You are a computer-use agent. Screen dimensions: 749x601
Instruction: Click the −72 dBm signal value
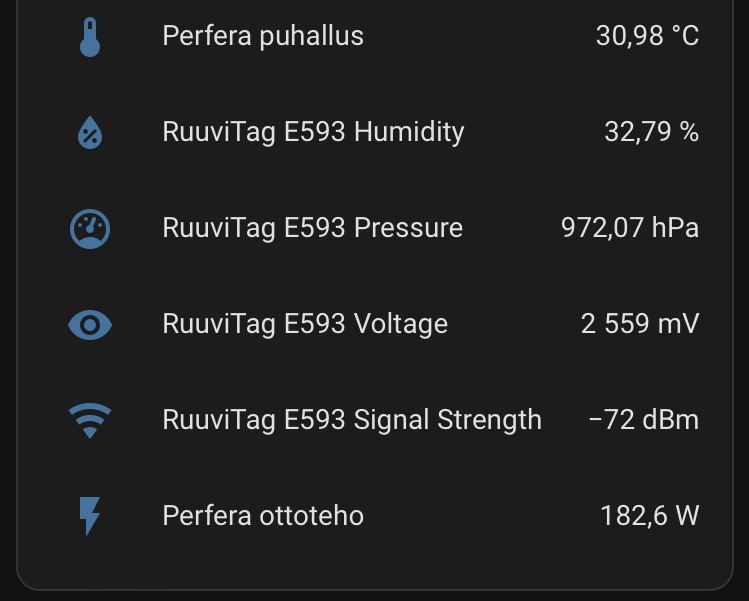[x=643, y=420]
